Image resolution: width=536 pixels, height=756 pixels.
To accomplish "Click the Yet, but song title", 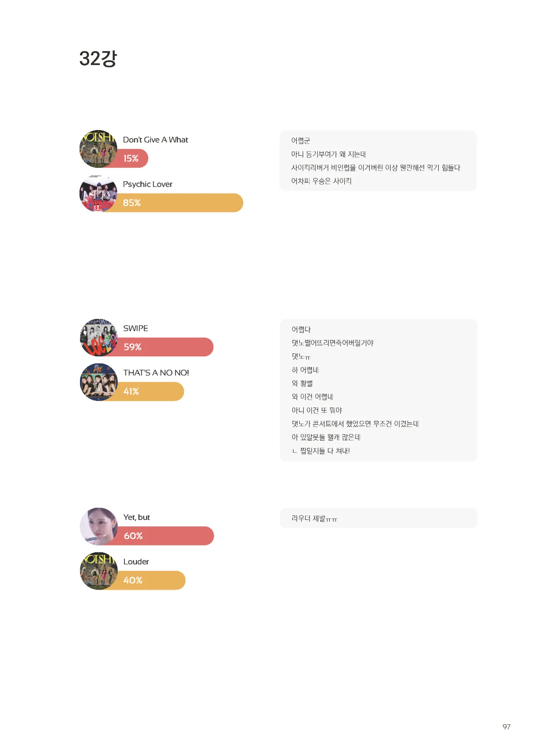I will pos(137,517).
